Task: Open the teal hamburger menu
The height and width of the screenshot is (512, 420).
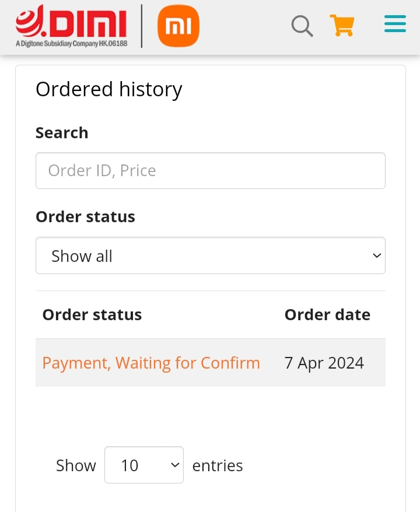Action: 395,24
